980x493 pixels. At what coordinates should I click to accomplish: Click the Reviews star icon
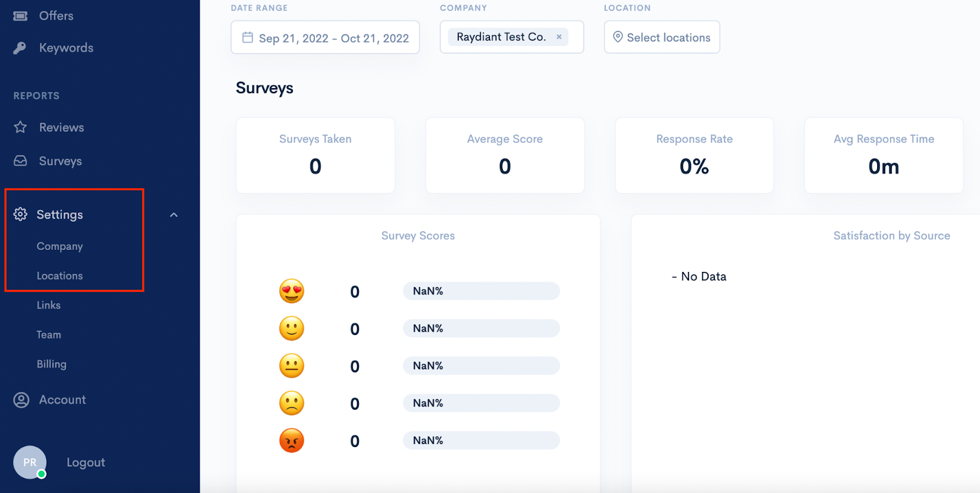coord(20,127)
